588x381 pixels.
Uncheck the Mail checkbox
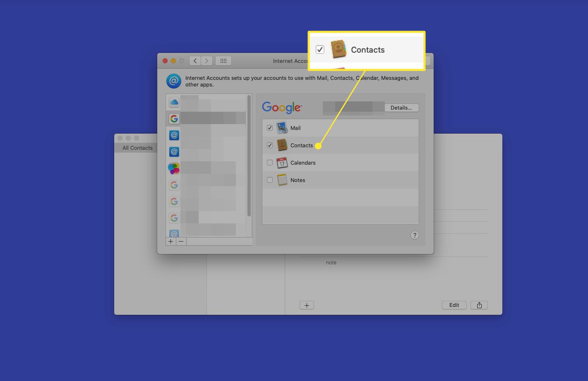(x=270, y=128)
